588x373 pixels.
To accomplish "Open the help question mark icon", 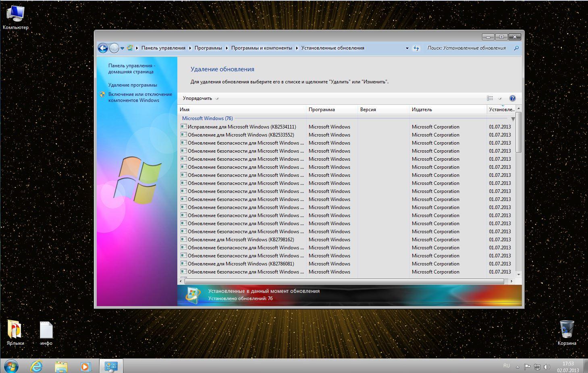I will (512, 98).
